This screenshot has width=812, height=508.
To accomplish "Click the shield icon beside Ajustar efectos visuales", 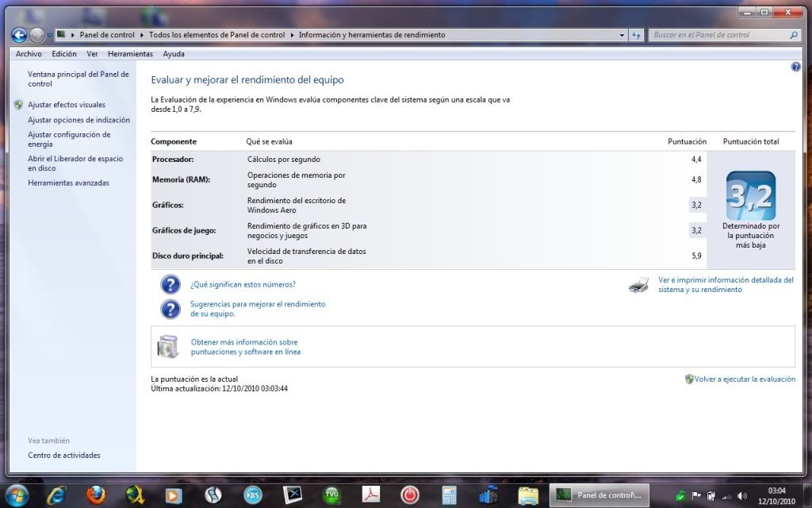I will 19,105.
